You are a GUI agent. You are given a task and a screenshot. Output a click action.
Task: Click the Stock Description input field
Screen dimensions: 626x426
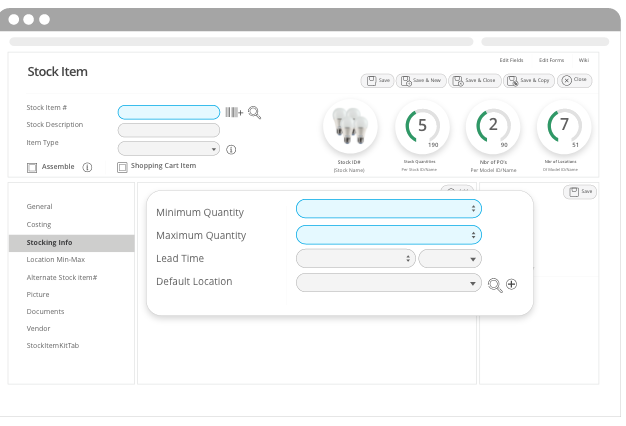pyautogui.click(x=168, y=130)
